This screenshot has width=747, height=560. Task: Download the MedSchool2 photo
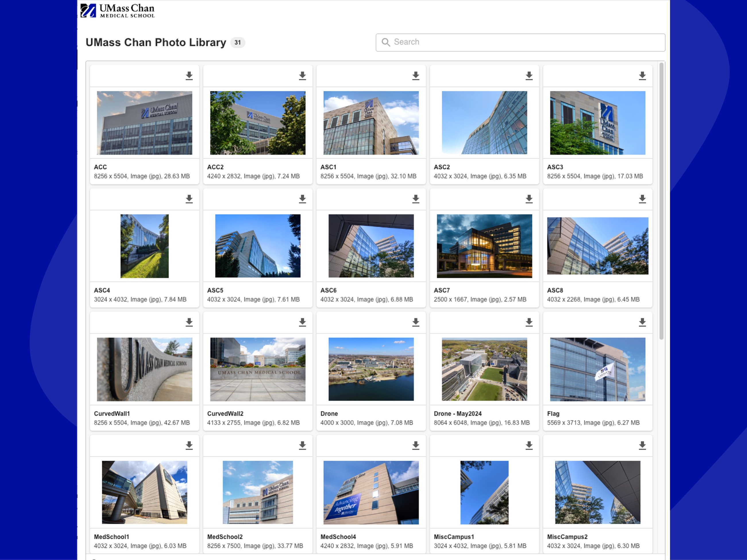pyautogui.click(x=303, y=446)
